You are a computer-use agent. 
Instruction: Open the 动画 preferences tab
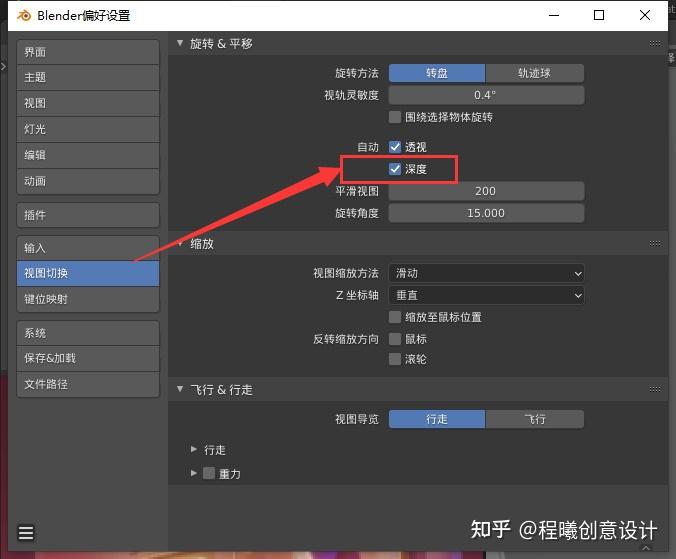click(x=88, y=181)
